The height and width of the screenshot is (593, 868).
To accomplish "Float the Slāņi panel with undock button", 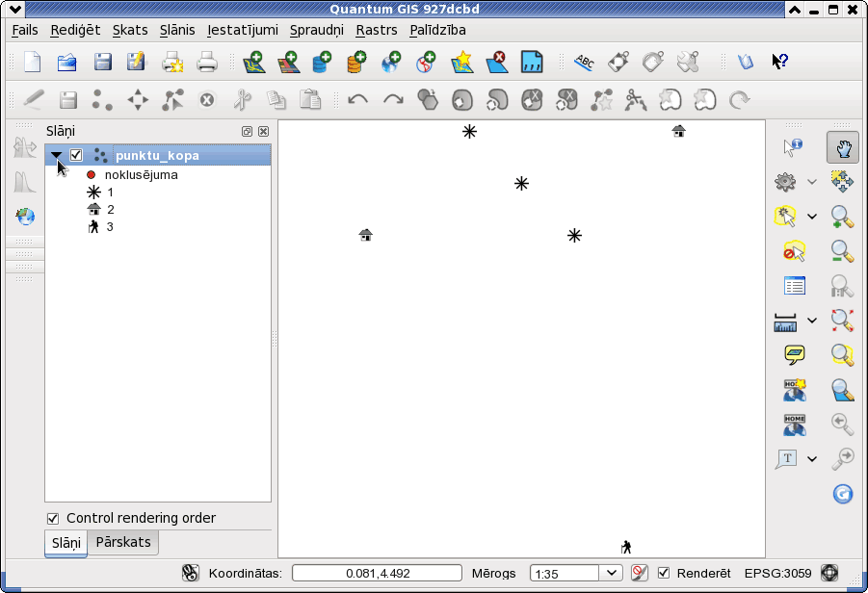I will (247, 131).
